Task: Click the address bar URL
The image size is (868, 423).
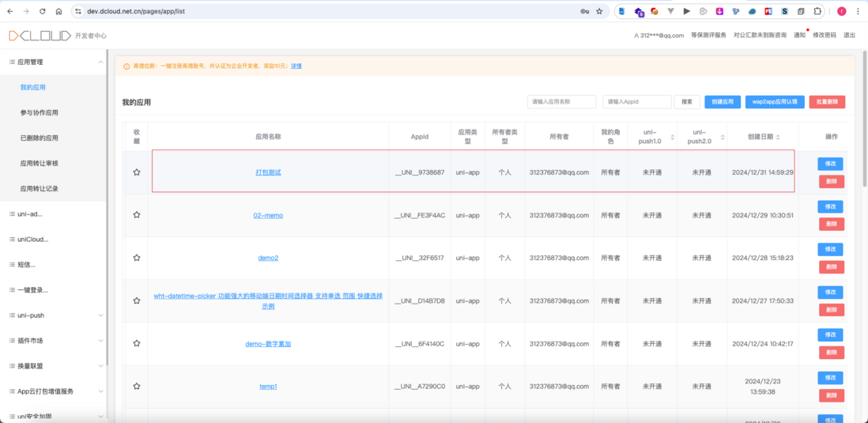Action: 136,11
